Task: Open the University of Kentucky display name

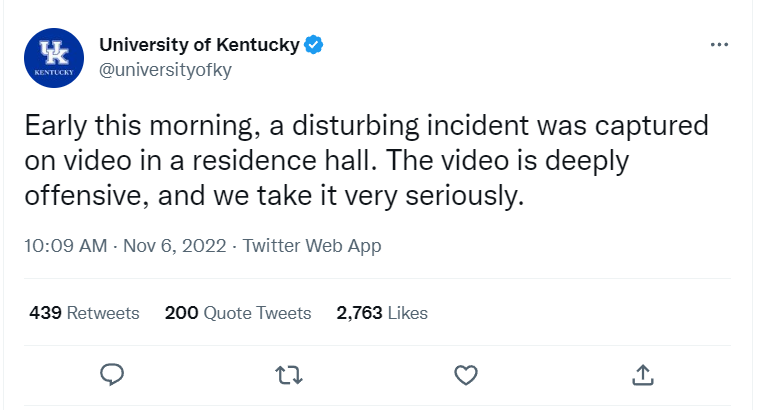Action: [199, 45]
